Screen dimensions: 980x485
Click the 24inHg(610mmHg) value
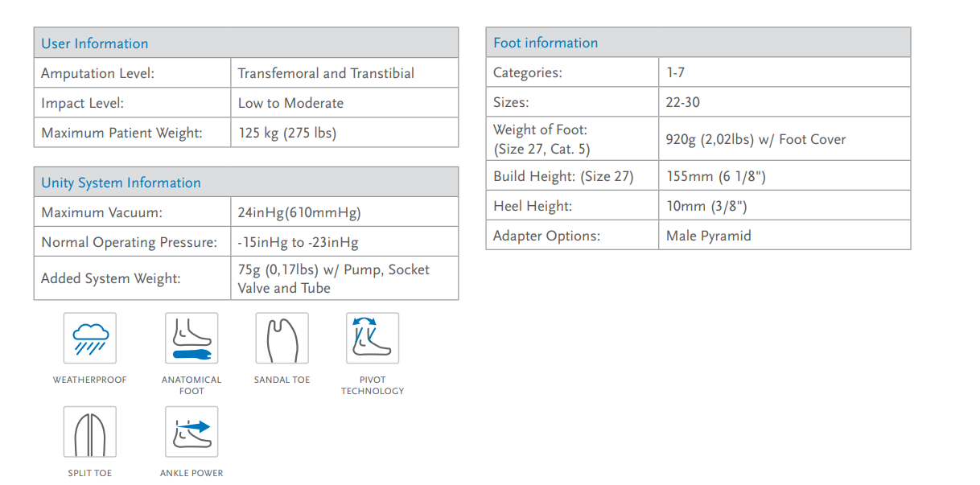click(299, 212)
